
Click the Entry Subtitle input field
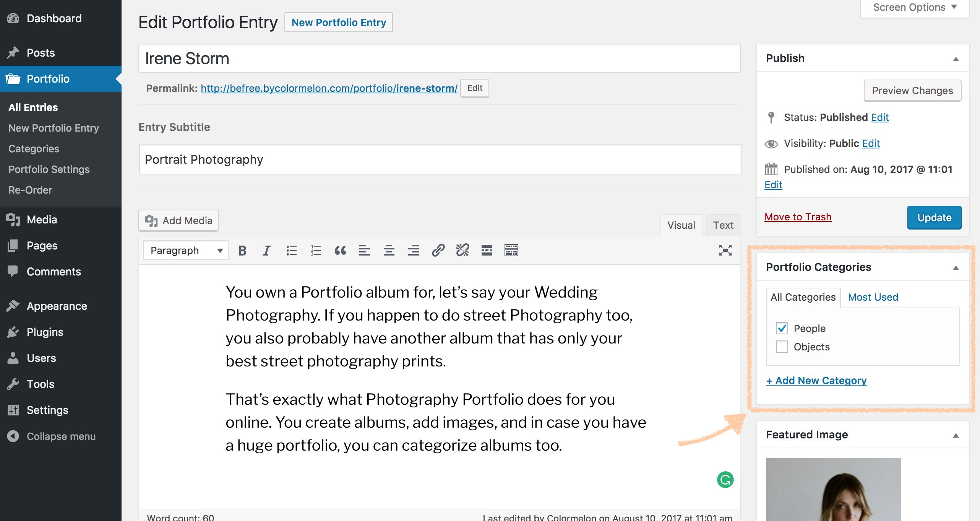(440, 160)
